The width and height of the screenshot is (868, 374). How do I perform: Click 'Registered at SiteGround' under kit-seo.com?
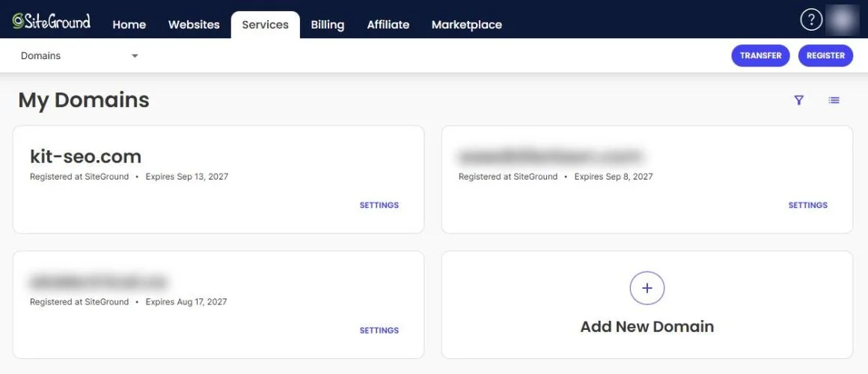click(79, 177)
